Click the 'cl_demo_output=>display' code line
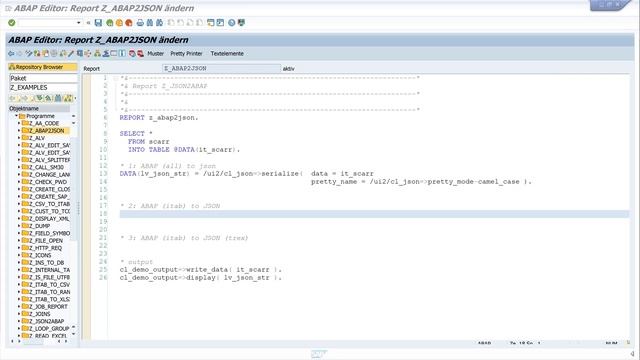 200,278
